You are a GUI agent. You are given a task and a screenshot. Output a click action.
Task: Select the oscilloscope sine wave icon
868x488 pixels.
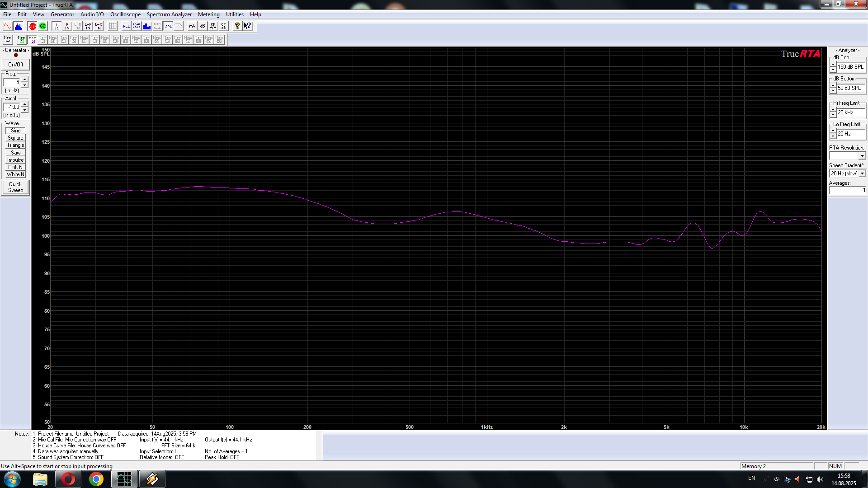(x=8, y=26)
